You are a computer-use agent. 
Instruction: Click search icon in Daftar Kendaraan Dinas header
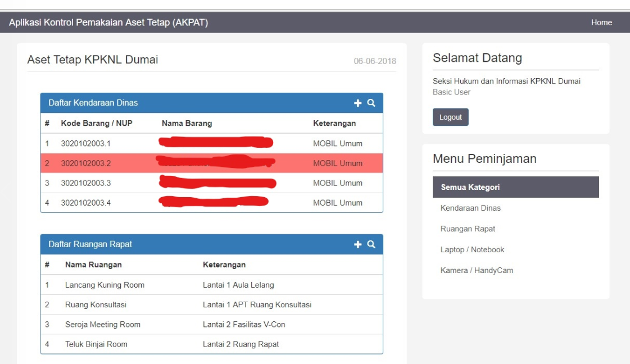click(x=371, y=103)
